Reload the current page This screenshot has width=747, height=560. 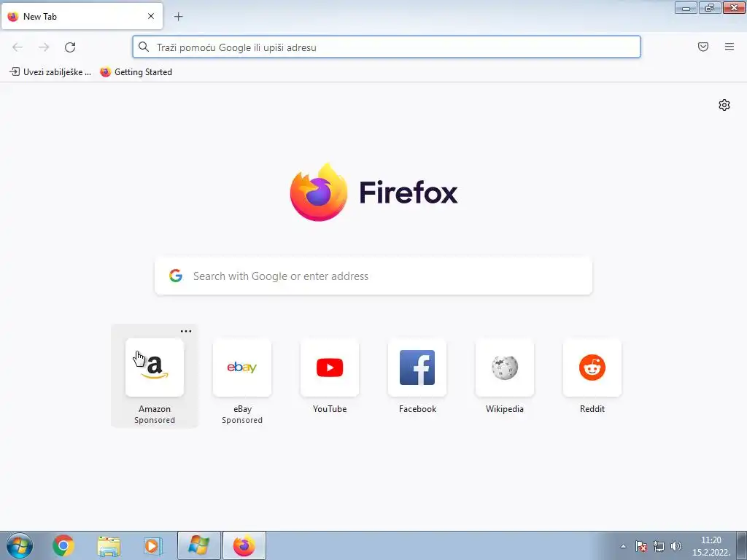point(70,47)
